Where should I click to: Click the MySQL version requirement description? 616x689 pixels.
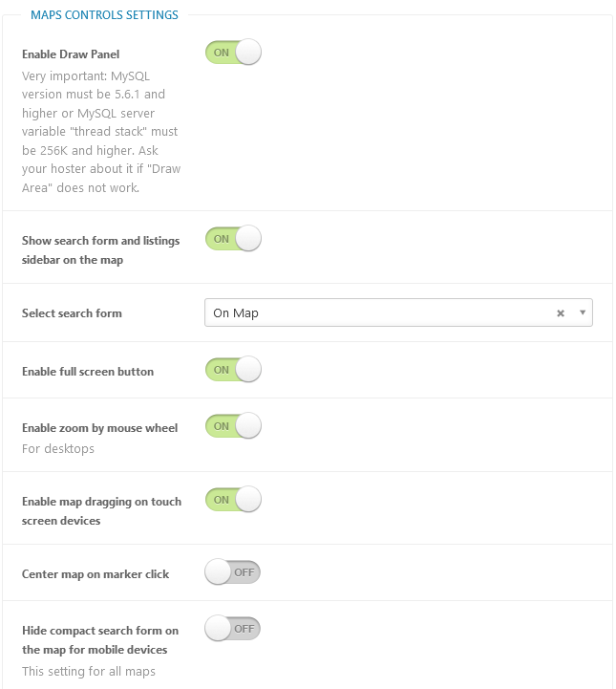(x=101, y=132)
